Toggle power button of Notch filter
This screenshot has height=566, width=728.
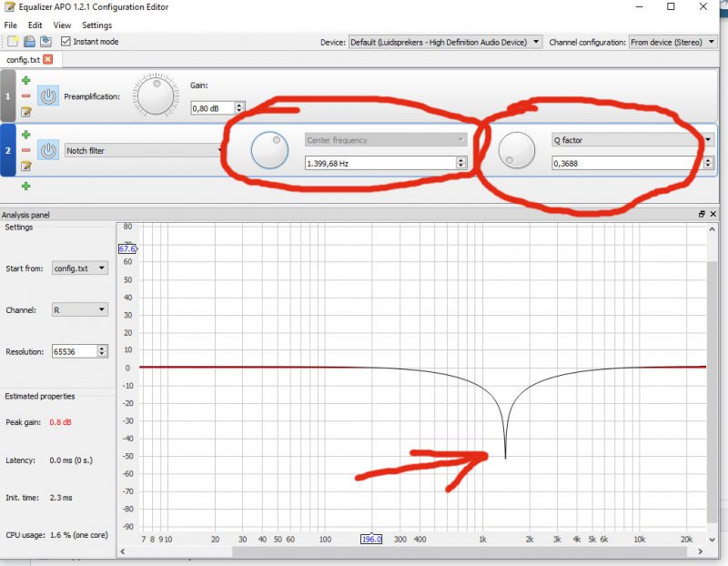(x=48, y=150)
